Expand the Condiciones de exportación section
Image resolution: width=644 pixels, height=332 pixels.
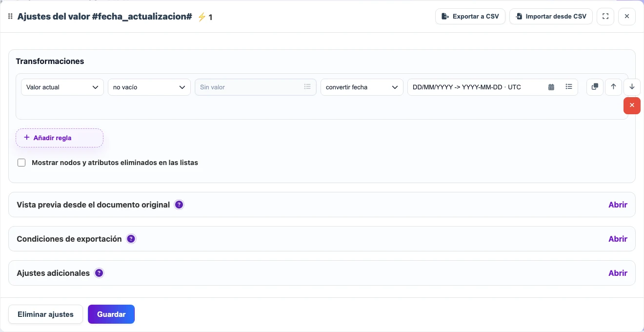tap(618, 239)
